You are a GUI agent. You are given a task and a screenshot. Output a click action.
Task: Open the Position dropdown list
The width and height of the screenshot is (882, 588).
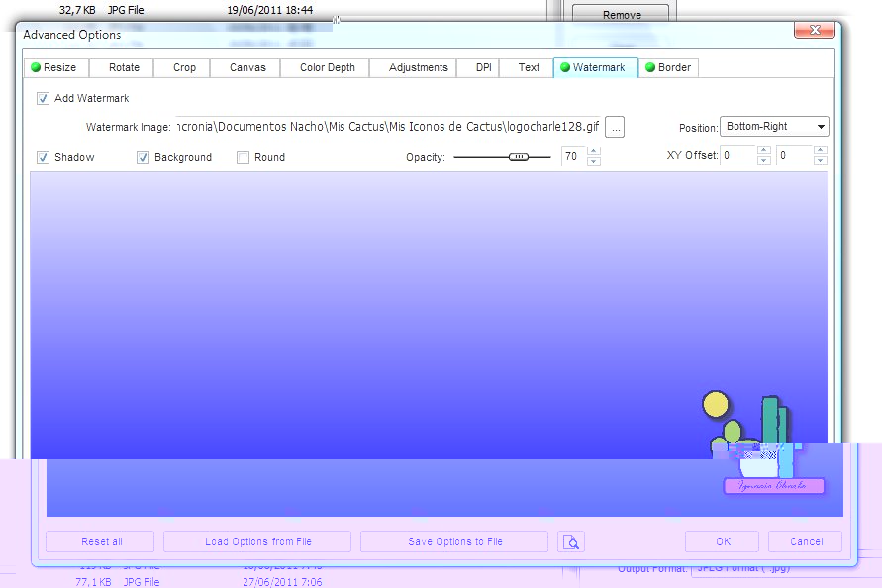pyautogui.click(x=774, y=127)
